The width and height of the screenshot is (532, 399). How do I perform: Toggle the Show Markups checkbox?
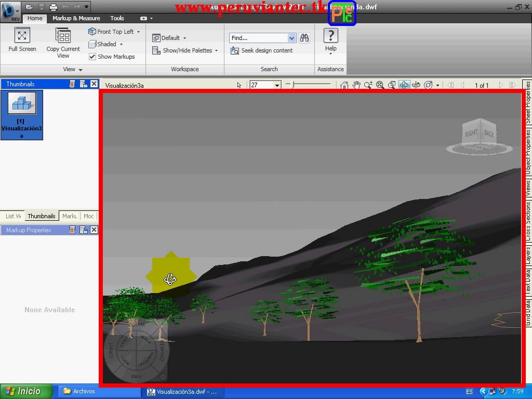point(92,57)
